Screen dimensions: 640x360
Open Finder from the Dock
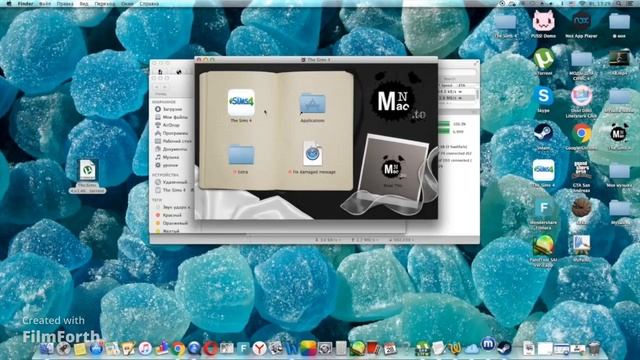click(x=47, y=348)
